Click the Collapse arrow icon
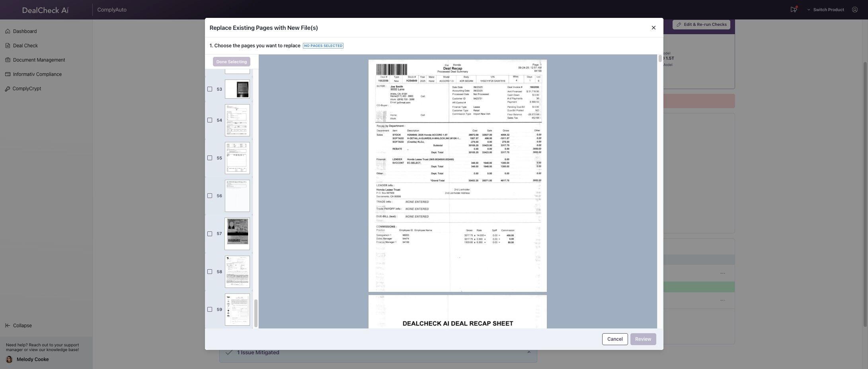This screenshot has width=868, height=369. 8,325
